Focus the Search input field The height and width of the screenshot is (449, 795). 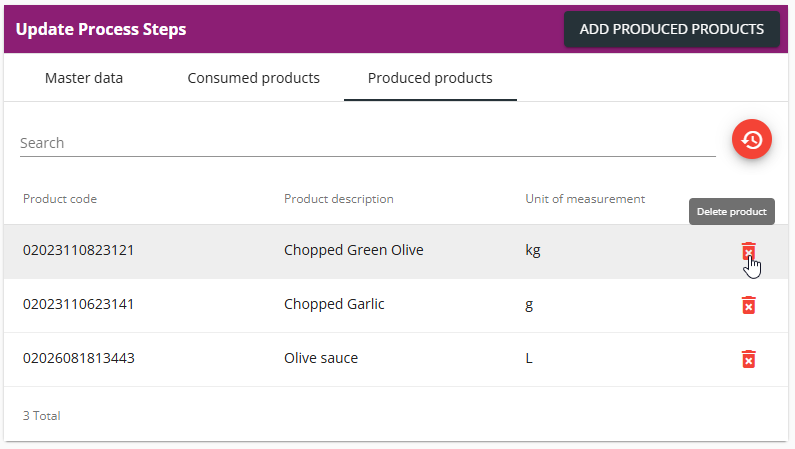pos(368,143)
